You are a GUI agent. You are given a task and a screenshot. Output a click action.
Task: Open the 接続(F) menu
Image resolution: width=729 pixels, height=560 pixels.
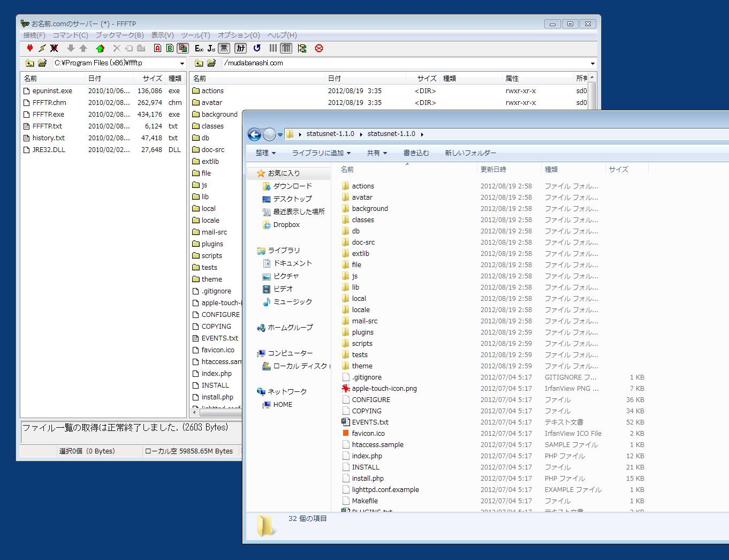[34, 35]
